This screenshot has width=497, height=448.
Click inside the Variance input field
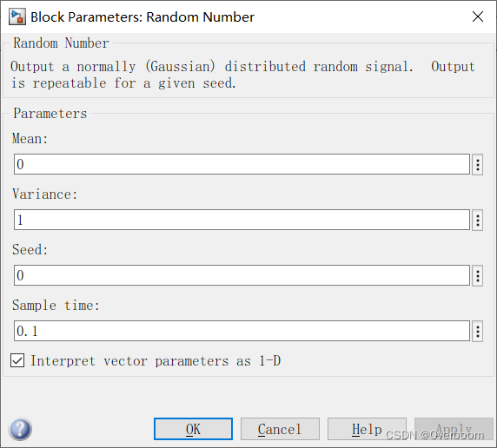(x=242, y=220)
